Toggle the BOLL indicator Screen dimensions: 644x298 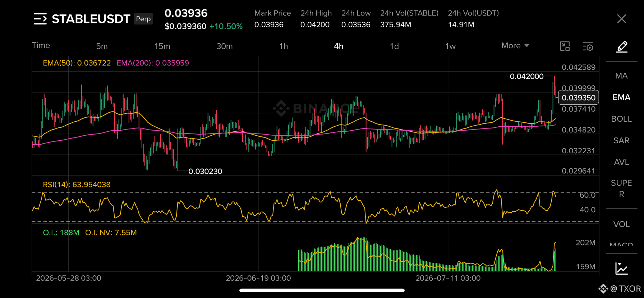coord(621,119)
